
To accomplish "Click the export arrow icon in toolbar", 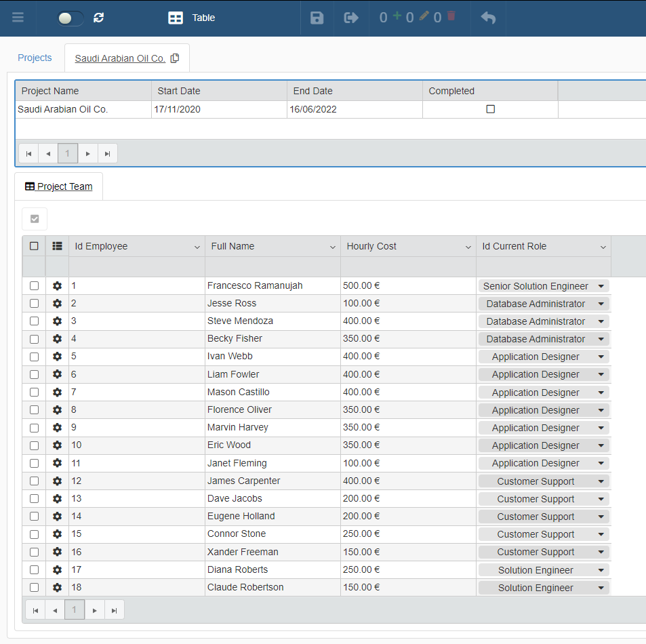I will 351,18.
